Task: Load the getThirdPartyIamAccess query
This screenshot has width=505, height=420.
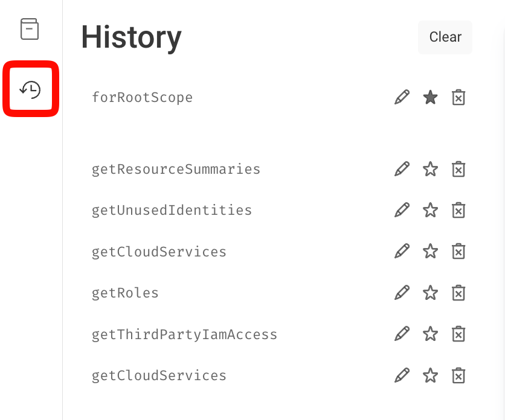Action: coord(184,334)
